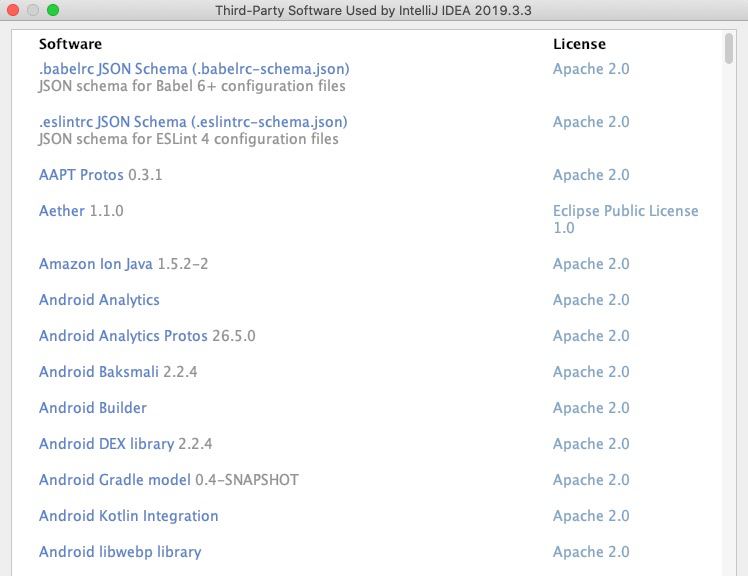The height and width of the screenshot is (576, 748).
Task: Click the Babel 6+ configuration files description
Action: coord(192,86)
